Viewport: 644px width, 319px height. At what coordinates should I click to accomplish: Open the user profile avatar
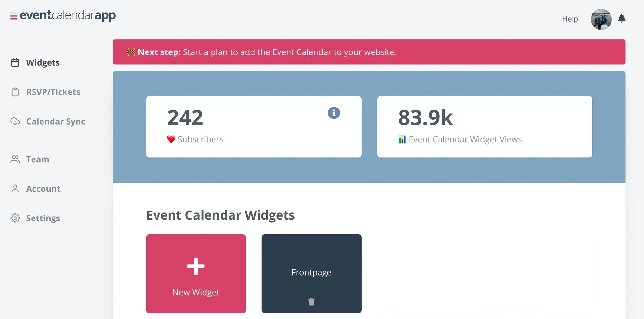coord(601,19)
